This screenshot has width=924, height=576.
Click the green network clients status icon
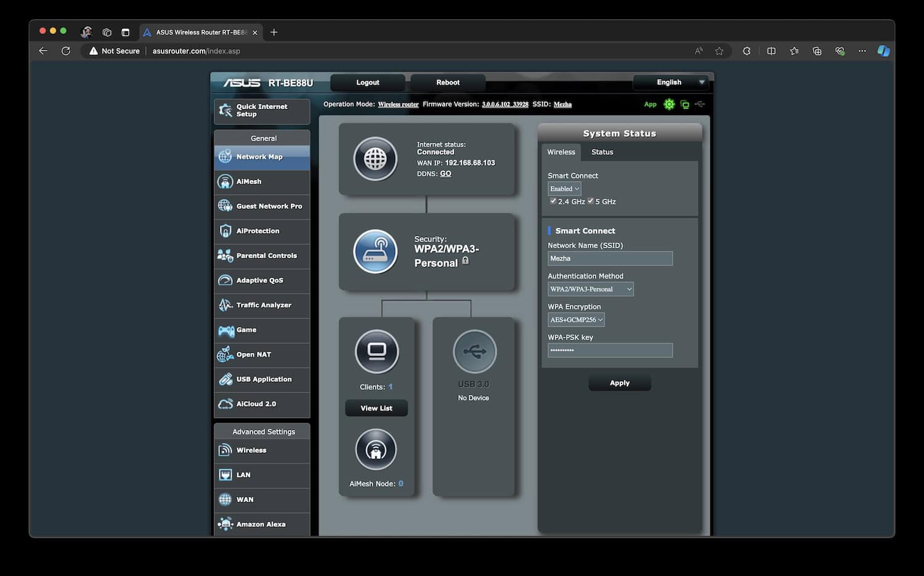(x=684, y=105)
